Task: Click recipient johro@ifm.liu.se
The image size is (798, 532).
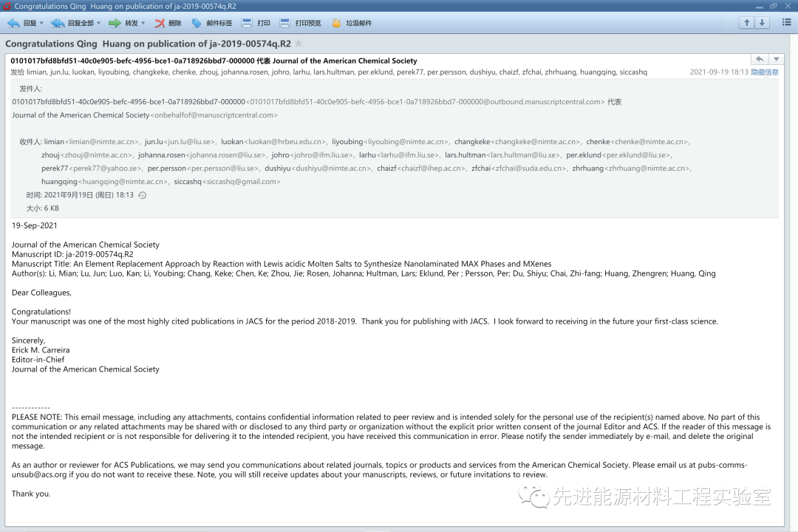Action: coord(321,154)
